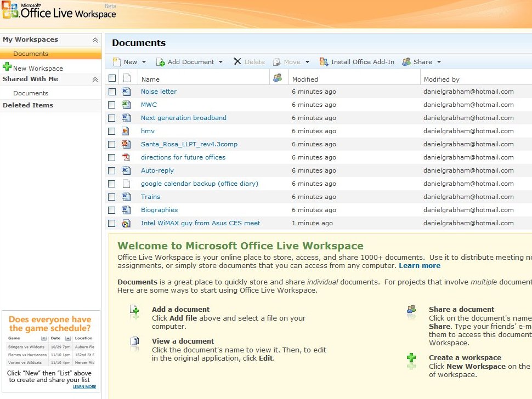Select Deleted Items in the sidebar
The image size is (532, 399).
coord(28,105)
